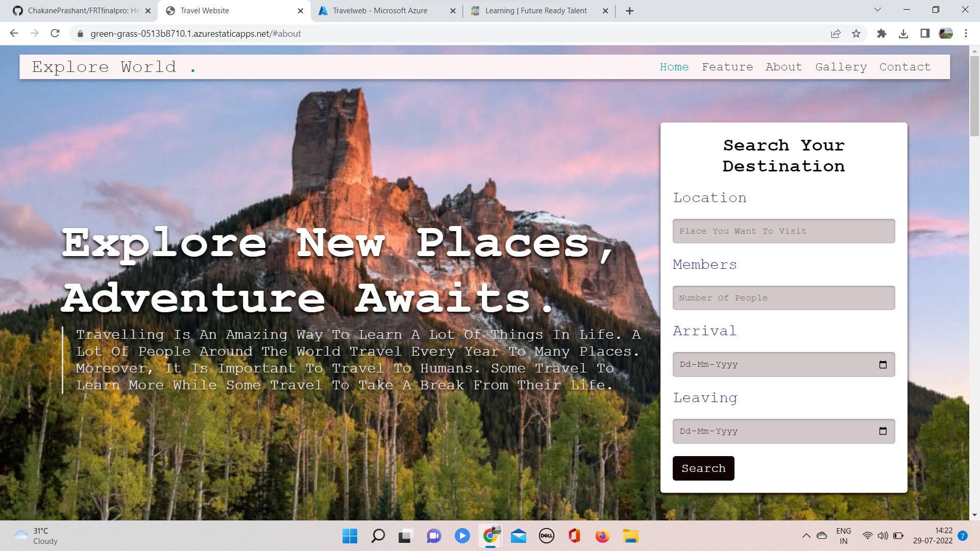This screenshot has height=551, width=980.
Task: Go to the About section link
Action: pos(783,67)
